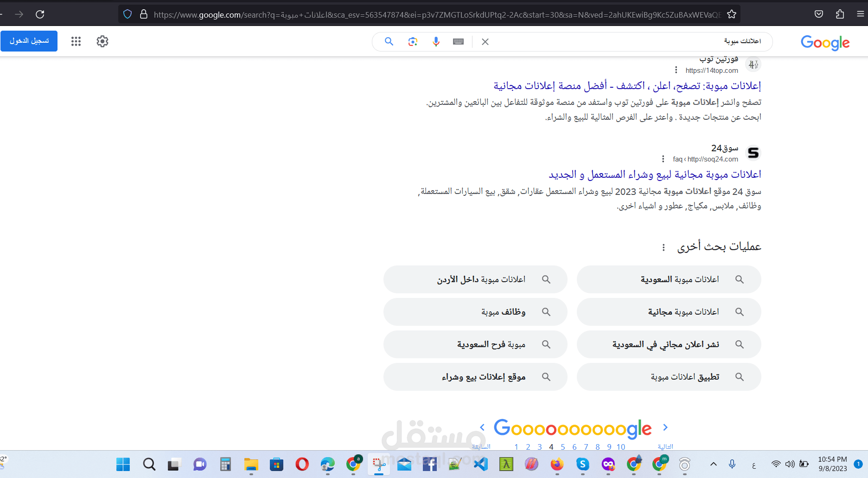The height and width of the screenshot is (478, 868).
Task: Search suggestion: وظائف مبوبة
Action: click(475, 312)
